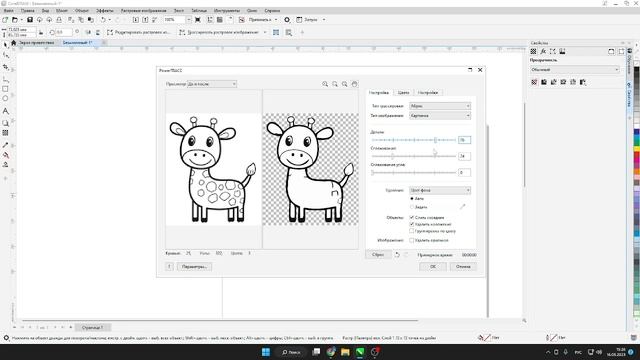Viewport: 640px width, 360px height.
Task: Undo the last PowerTRACE setting change
Action: (397, 255)
